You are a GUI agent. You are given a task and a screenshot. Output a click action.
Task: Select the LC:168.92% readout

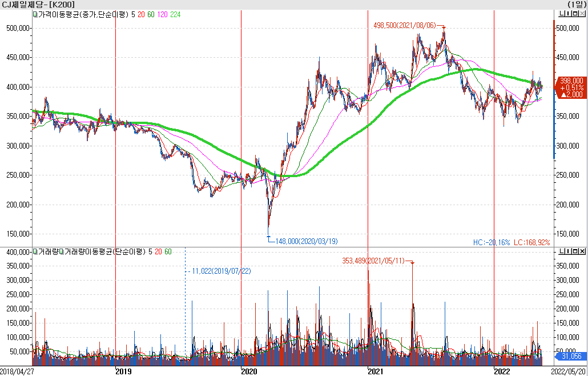click(531, 242)
